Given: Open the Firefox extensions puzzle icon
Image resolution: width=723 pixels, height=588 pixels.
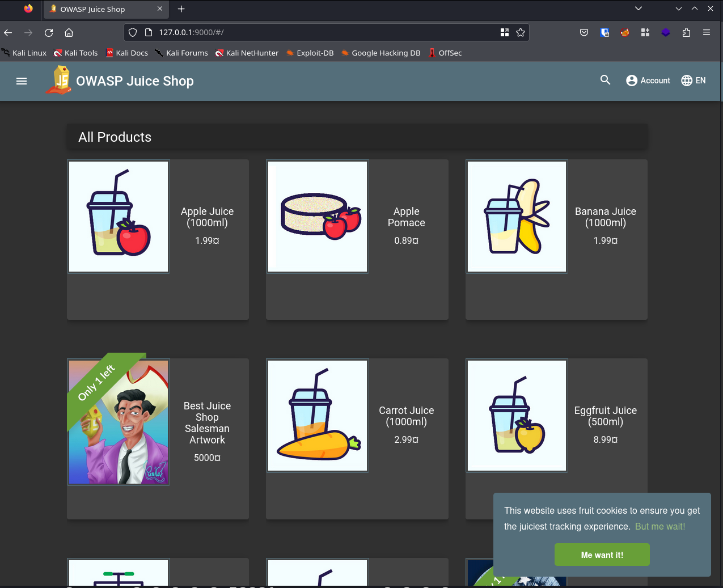Looking at the screenshot, I should (x=686, y=33).
